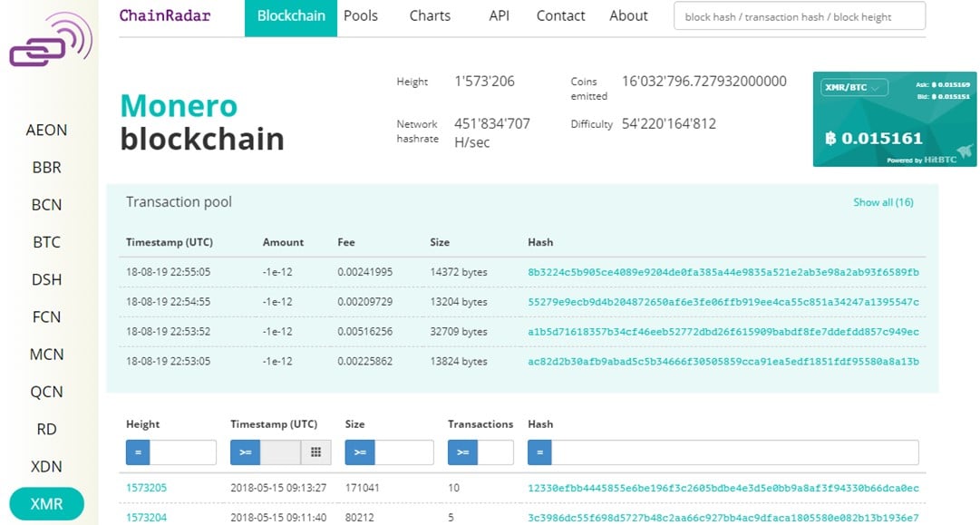Select XDN in the coin sidebar
Screen dimensions: 980x525
coord(46,467)
